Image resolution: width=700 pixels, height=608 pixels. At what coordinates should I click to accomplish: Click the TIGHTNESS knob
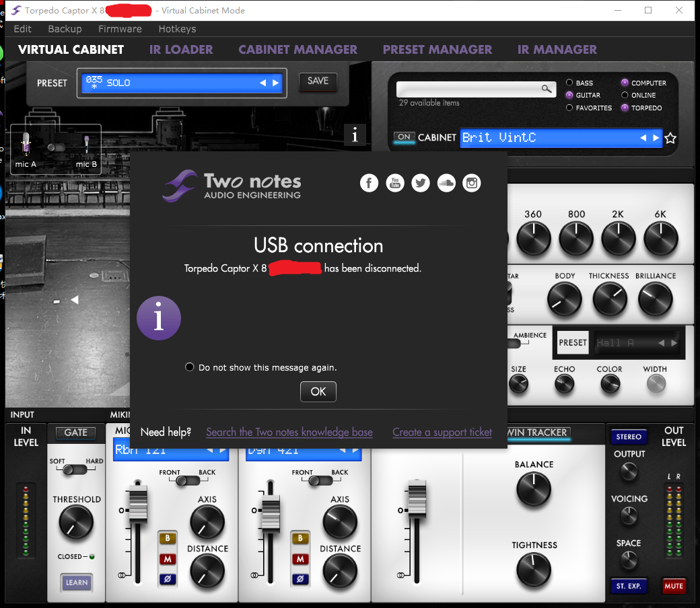534,570
